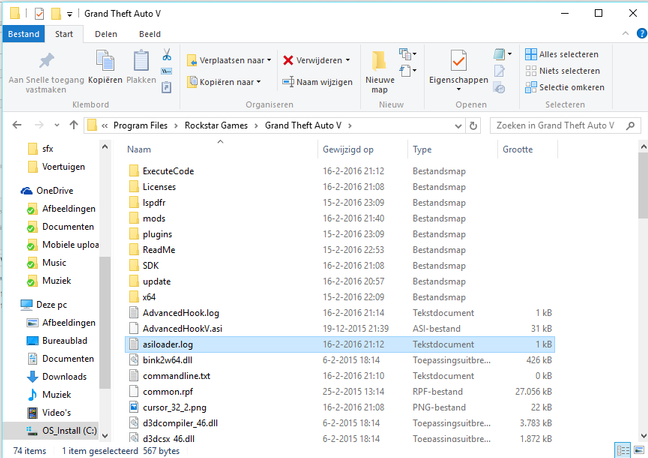Open recent locations dropdown arrow
The height and width of the screenshot is (458, 648).
[57, 125]
